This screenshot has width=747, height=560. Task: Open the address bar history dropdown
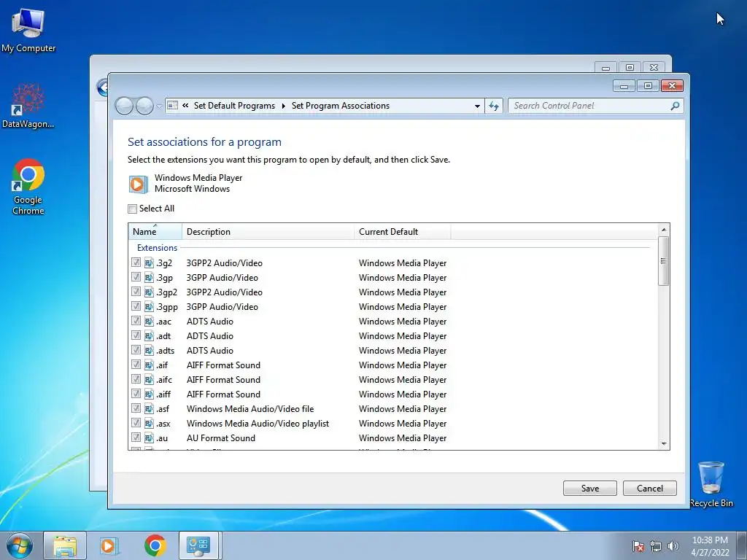[x=477, y=106]
